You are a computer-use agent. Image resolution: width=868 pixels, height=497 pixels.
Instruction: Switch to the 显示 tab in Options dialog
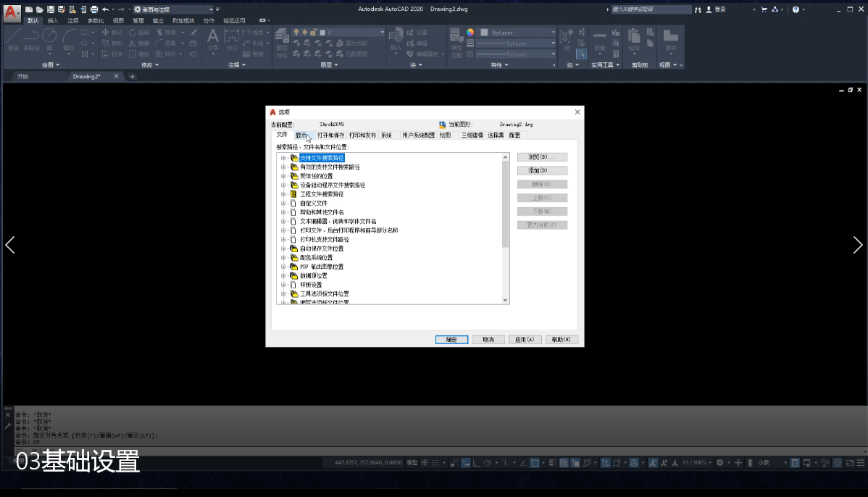click(x=301, y=135)
